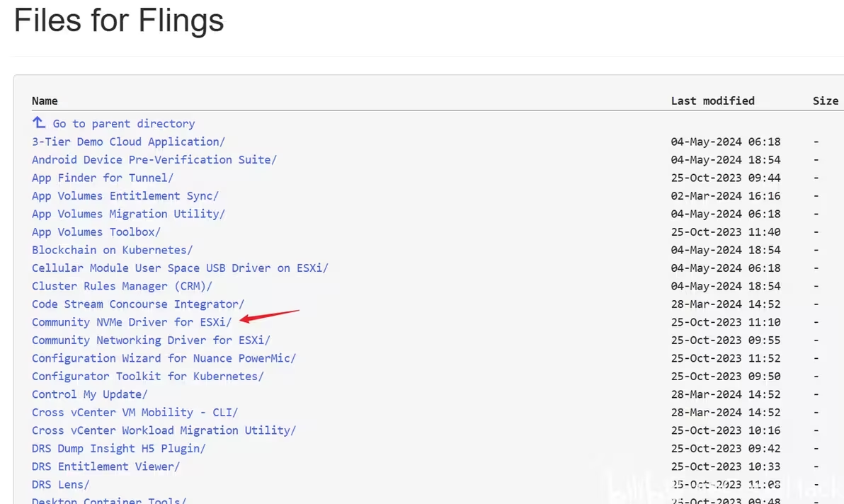
Task: Open Cellular Module User Space USB Driver folder
Action: (180, 268)
